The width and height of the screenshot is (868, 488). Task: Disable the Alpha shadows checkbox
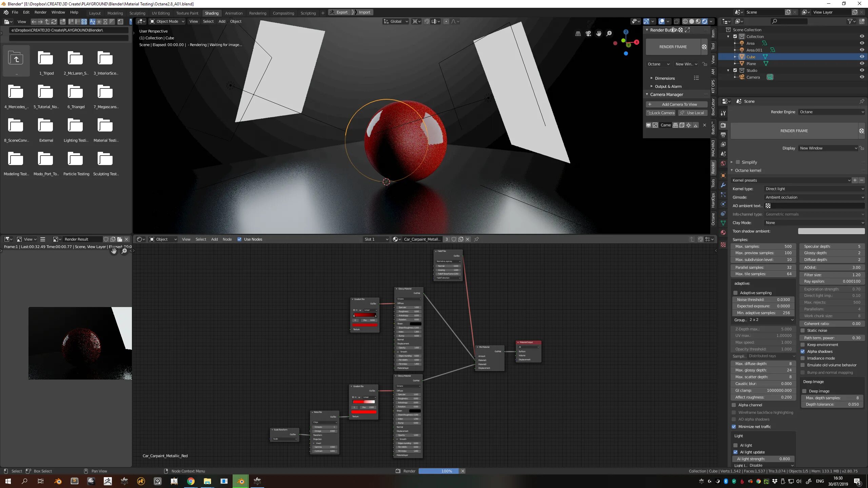(x=803, y=351)
